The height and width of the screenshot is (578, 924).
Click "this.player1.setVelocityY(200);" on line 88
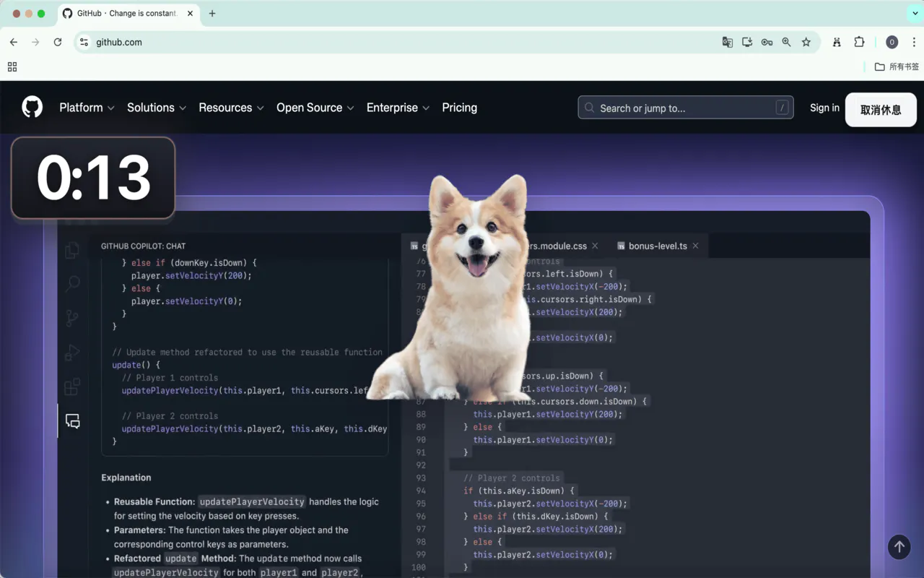pos(548,414)
